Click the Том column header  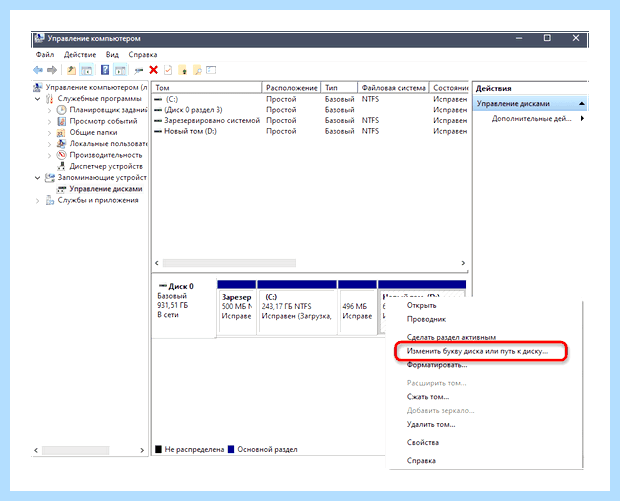click(207, 88)
